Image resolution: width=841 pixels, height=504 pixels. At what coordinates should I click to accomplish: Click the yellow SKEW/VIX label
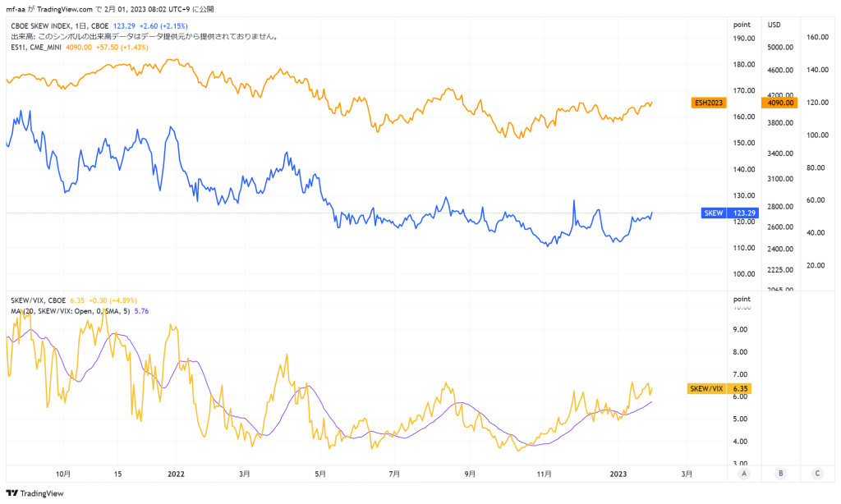click(x=706, y=389)
